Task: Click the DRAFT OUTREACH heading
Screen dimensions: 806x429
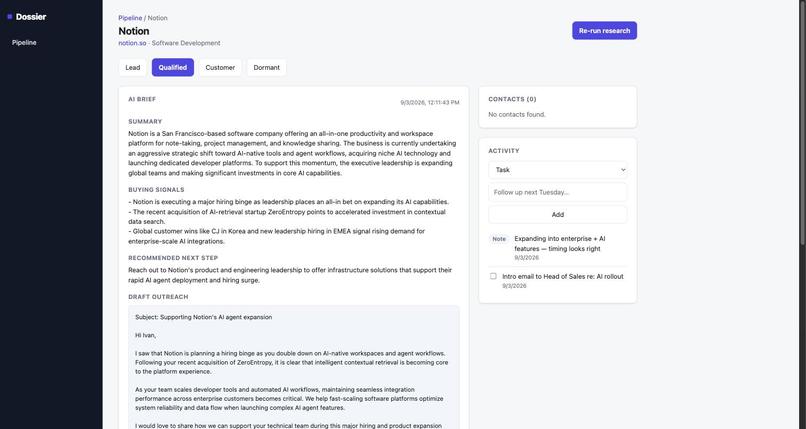Action: click(x=158, y=297)
